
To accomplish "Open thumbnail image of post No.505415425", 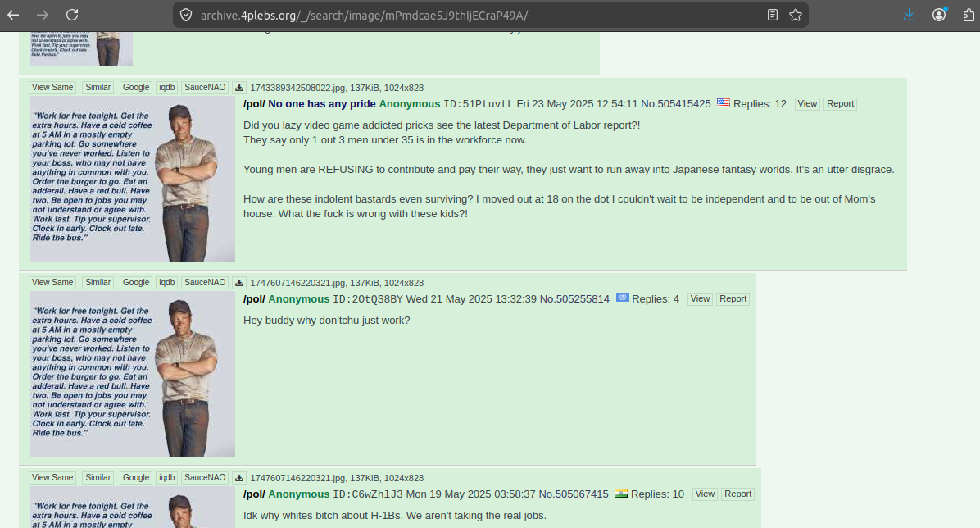I will coord(133,178).
